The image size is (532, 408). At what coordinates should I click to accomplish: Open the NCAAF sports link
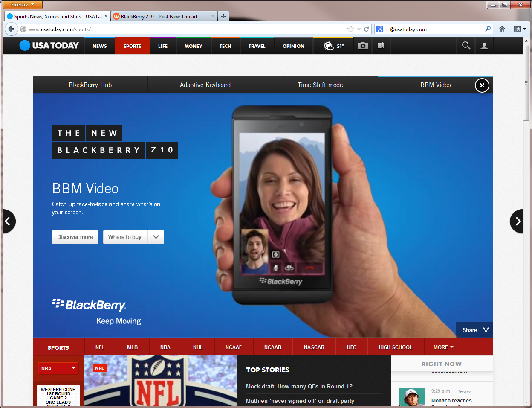[x=234, y=347]
